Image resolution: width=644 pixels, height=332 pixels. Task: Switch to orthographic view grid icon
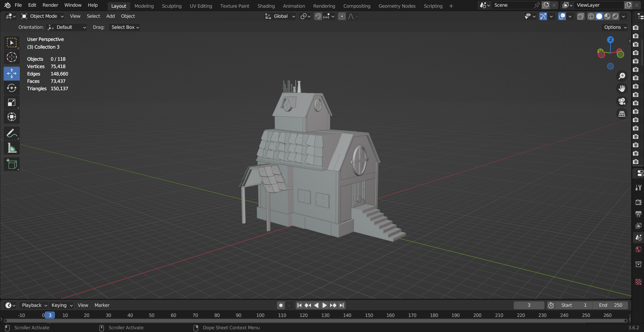coord(622,114)
